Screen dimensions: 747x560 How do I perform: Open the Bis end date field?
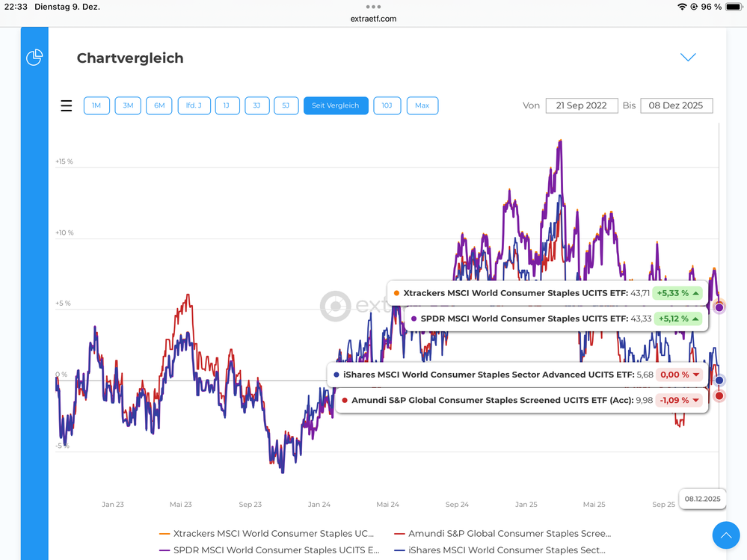tap(677, 105)
